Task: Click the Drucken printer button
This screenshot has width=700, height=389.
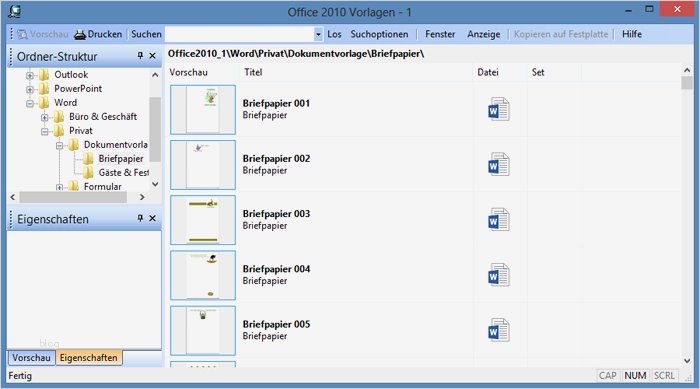Action: pyautogui.click(x=98, y=34)
